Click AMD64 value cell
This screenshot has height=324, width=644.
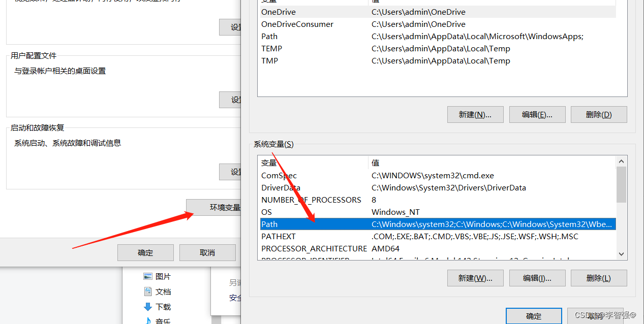tap(385, 249)
